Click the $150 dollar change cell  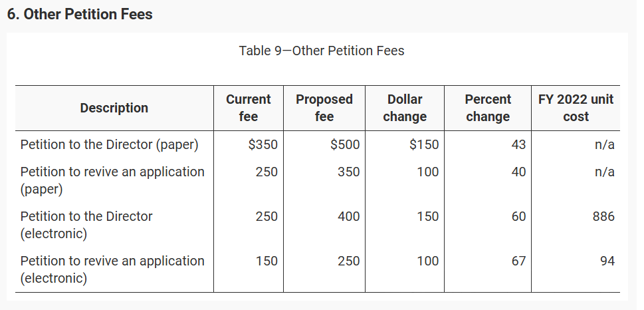pos(424,144)
